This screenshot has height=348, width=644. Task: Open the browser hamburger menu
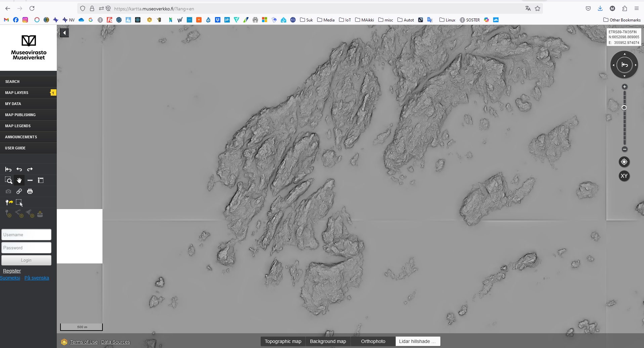636,8
